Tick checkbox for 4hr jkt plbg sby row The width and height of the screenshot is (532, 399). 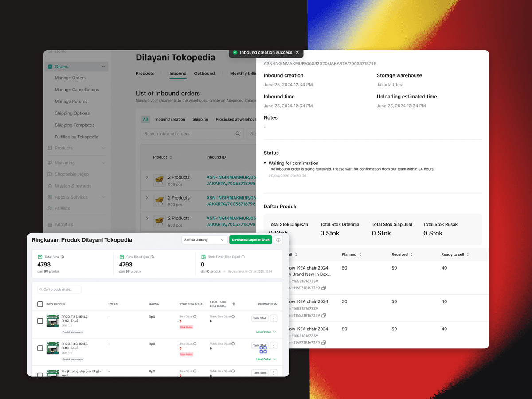pos(40,375)
